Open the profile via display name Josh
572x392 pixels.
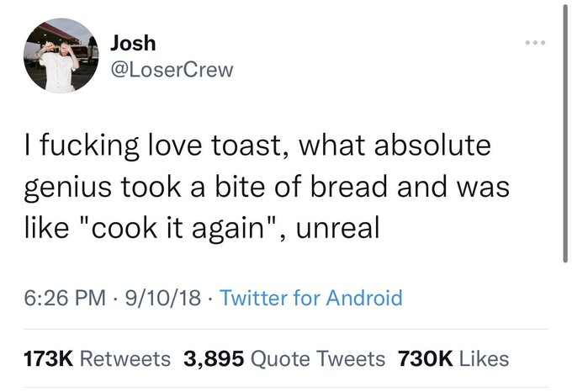point(133,41)
